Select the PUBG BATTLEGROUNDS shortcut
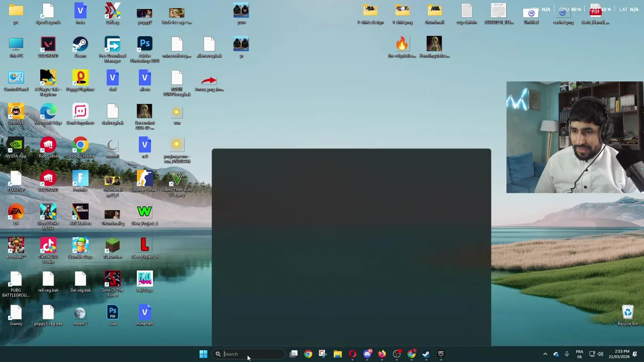This screenshot has height=362, width=644. 16,284
